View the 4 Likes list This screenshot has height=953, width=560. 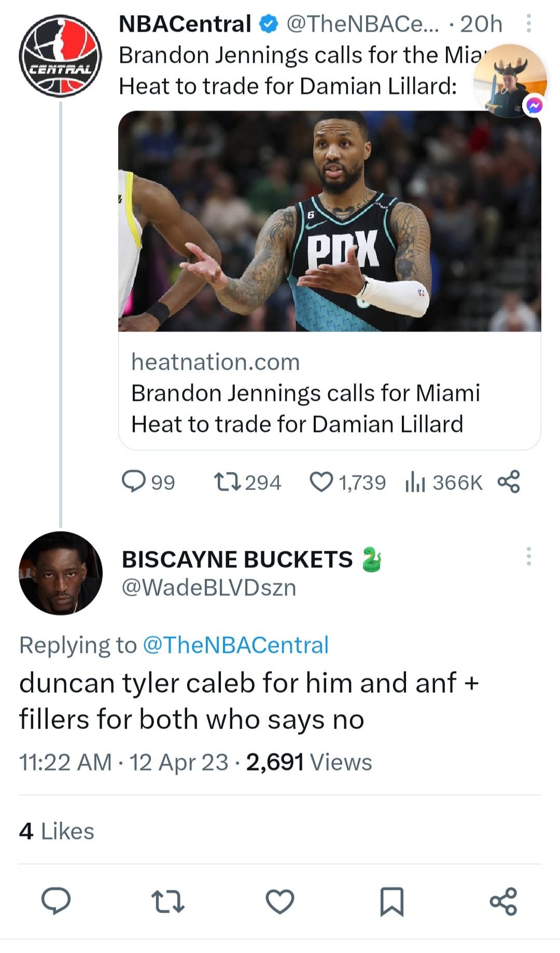click(57, 831)
